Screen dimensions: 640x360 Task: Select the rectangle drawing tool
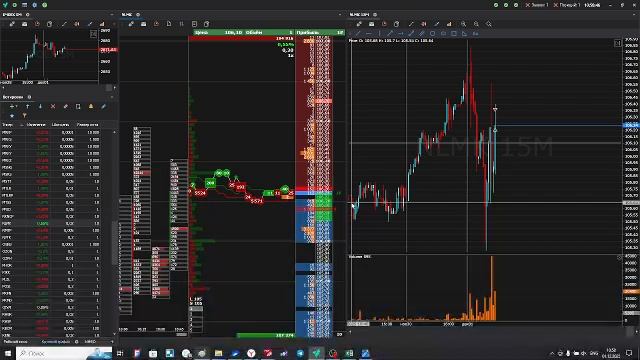[x=454, y=33]
